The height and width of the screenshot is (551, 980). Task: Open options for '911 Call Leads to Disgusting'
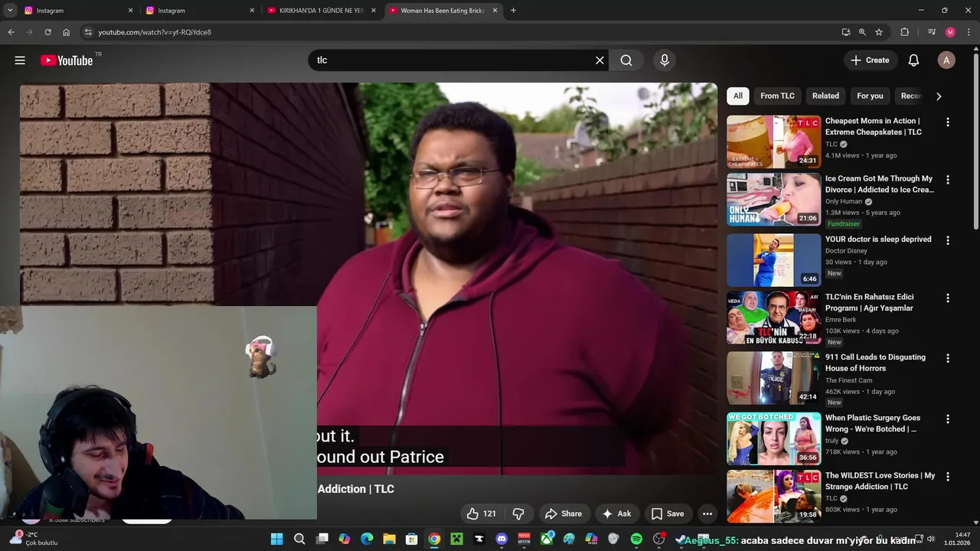pos(948,358)
